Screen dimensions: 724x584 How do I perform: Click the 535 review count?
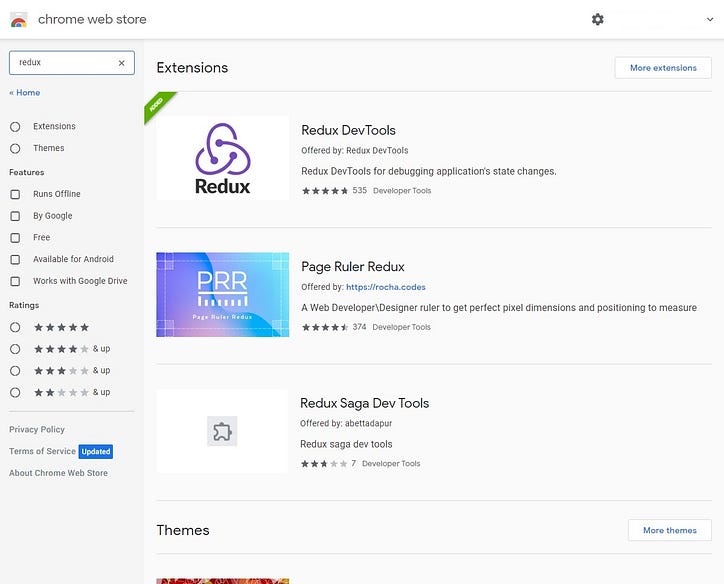pyautogui.click(x=359, y=190)
